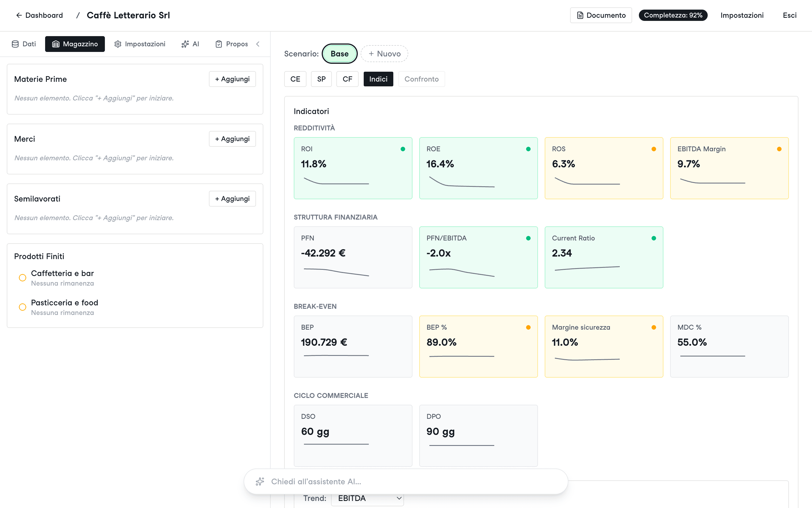Open the ROS 6.3% indicator card

coord(604,168)
